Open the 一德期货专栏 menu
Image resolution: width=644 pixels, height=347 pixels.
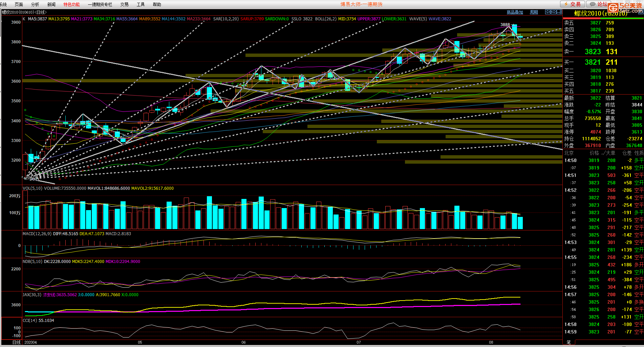100,4
